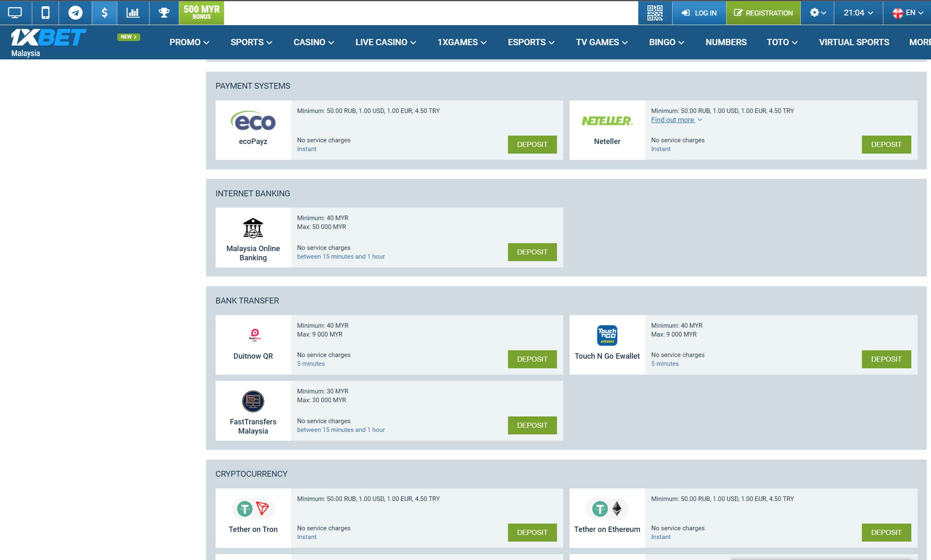This screenshot has height=560, width=931.
Task: Click the Duitnow QR label text
Action: pos(253,356)
